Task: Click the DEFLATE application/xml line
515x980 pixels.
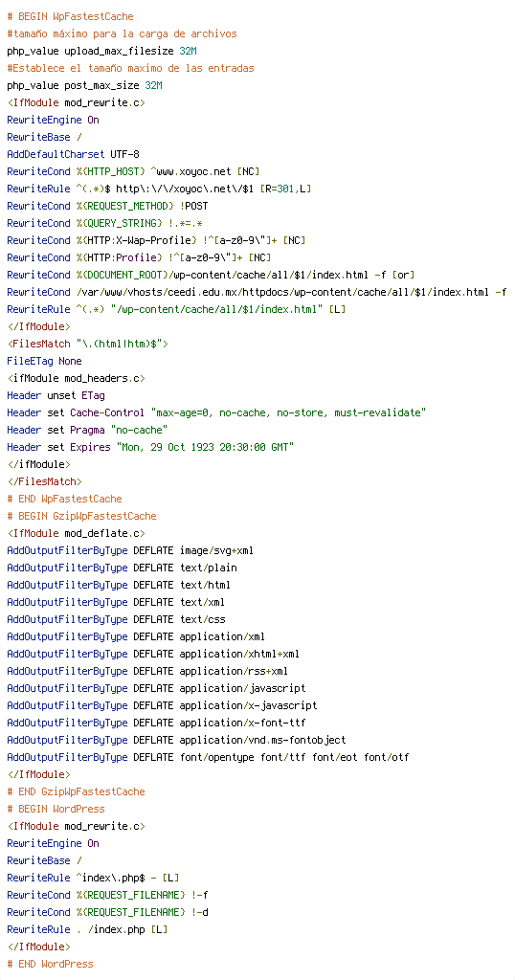Action: pyautogui.click(x=136, y=636)
